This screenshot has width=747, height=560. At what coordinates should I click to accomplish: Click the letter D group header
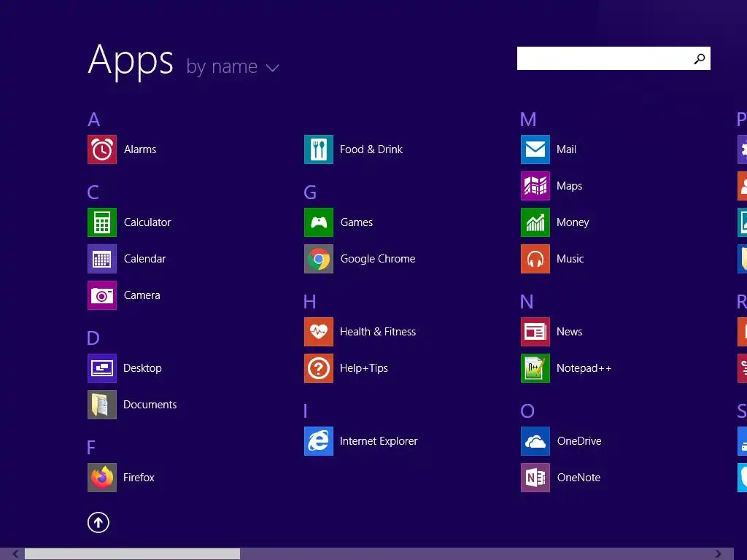tap(93, 338)
